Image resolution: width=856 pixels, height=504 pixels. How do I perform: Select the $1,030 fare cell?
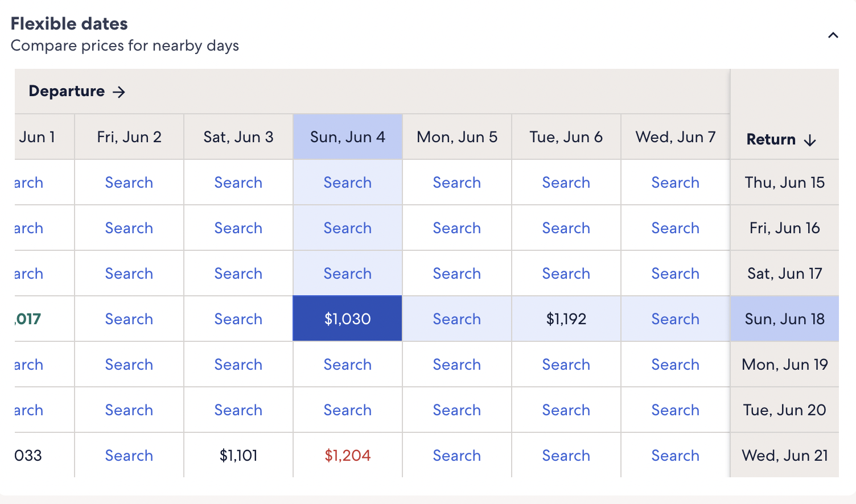(x=348, y=319)
